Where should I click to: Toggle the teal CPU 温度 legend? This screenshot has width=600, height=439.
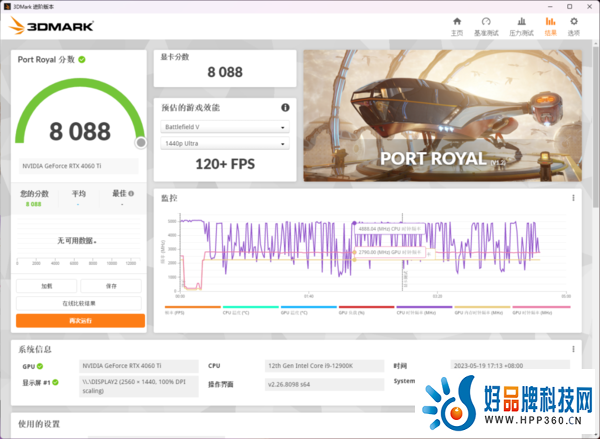[x=251, y=310]
